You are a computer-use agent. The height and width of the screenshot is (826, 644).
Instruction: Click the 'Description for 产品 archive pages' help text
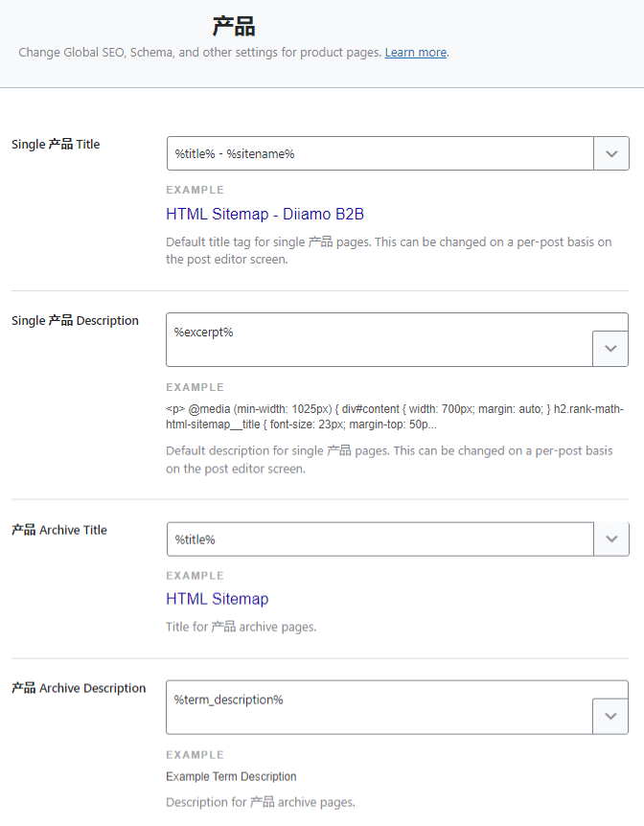tap(260, 802)
